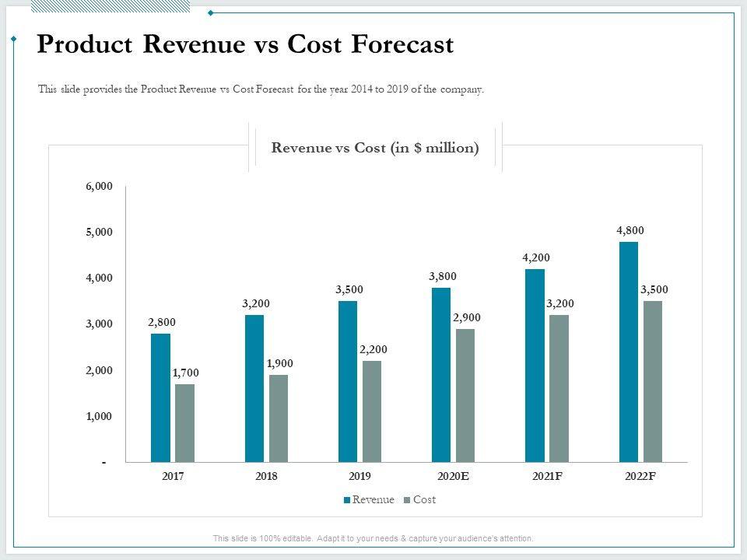Click the 2017 Revenue bar
747x560 pixels.
(x=160, y=397)
